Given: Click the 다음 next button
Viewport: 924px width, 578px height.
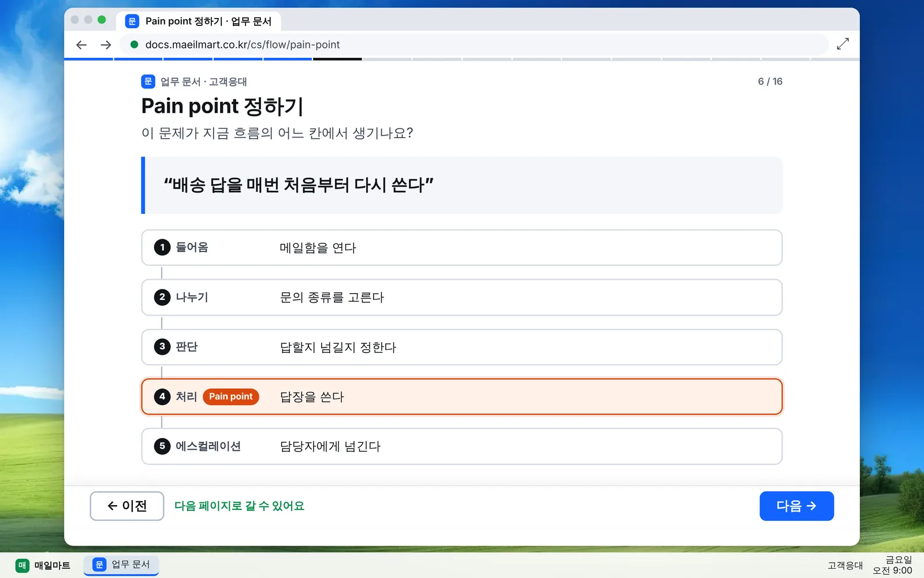Looking at the screenshot, I should (x=796, y=506).
